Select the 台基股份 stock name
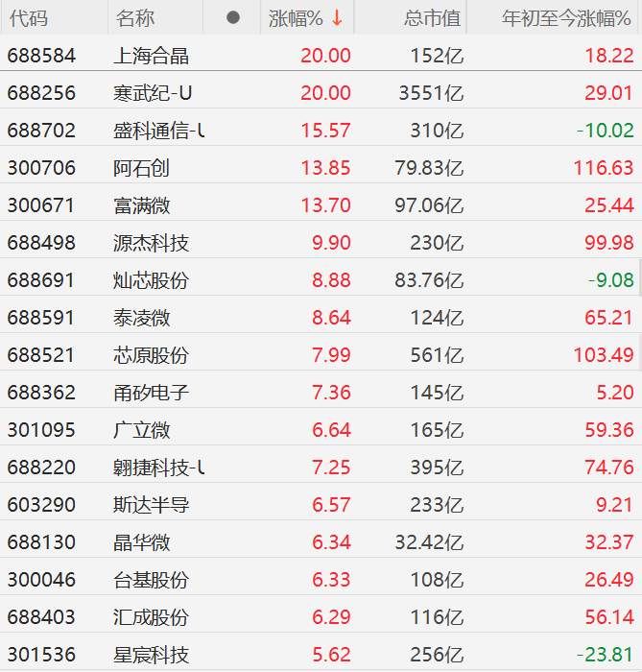 (x=152, y=580)
